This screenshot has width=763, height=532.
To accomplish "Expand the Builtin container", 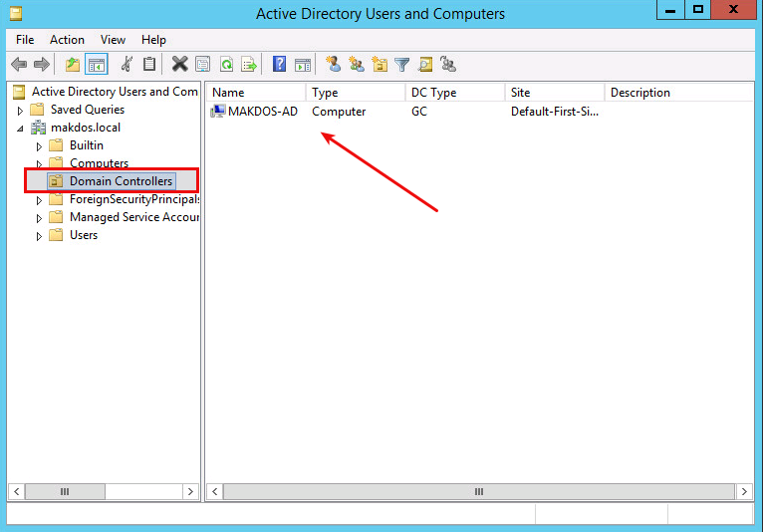I will [39, 146].
